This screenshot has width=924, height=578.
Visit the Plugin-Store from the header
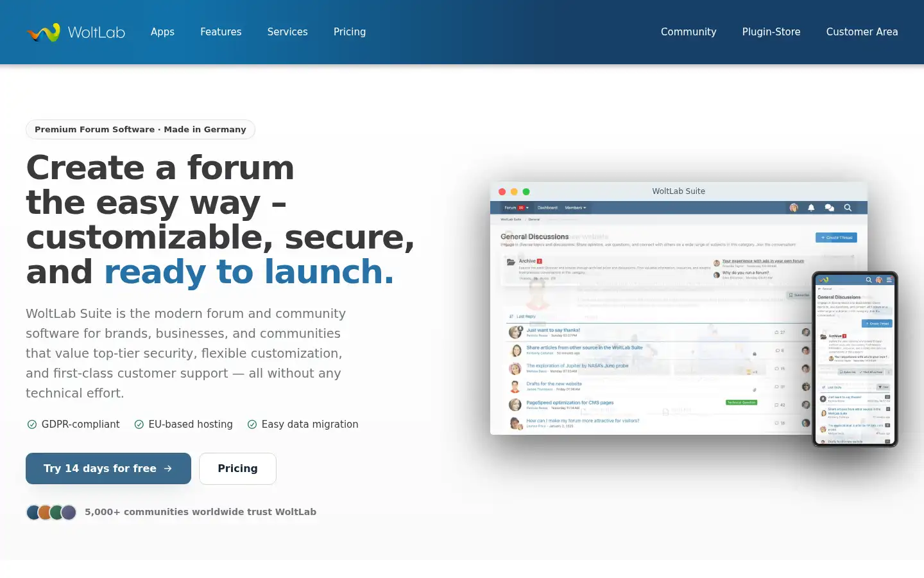tap(771, 32)
